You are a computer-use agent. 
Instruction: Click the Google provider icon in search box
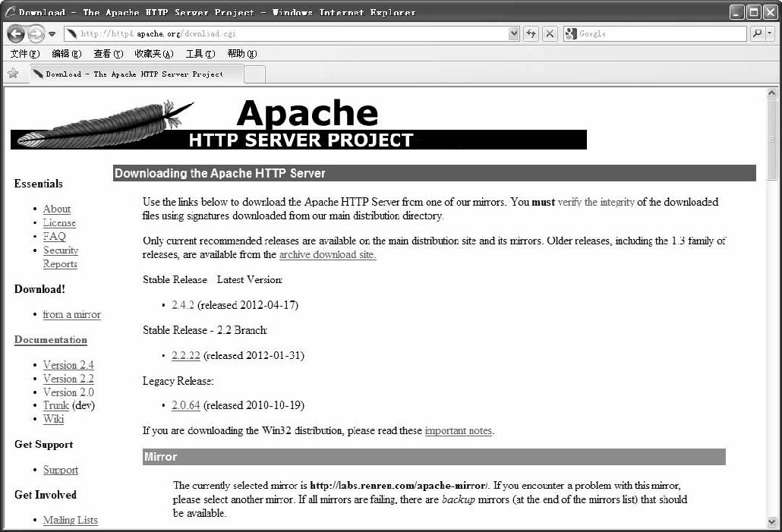570,34
